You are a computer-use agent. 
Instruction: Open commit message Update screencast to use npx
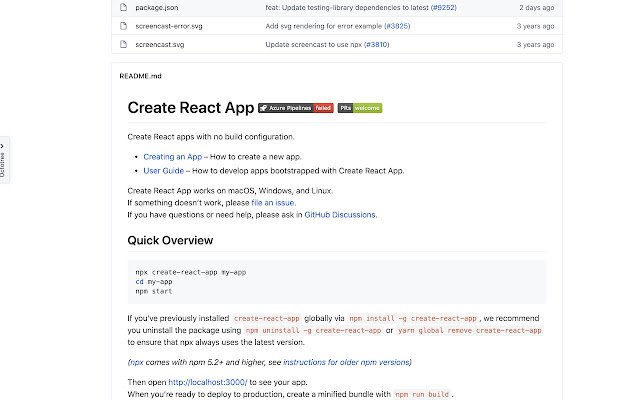click(x=313, y=44)
